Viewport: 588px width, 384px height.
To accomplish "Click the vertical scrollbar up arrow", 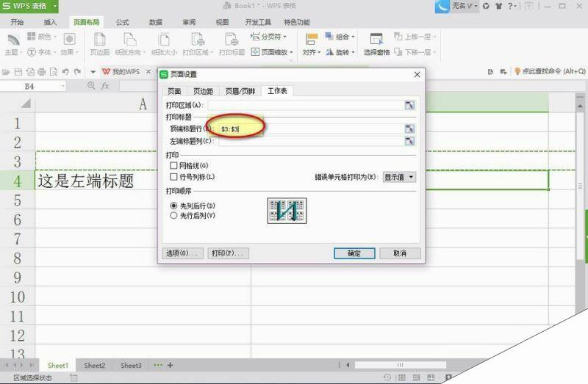I will (x=580, y=106).
